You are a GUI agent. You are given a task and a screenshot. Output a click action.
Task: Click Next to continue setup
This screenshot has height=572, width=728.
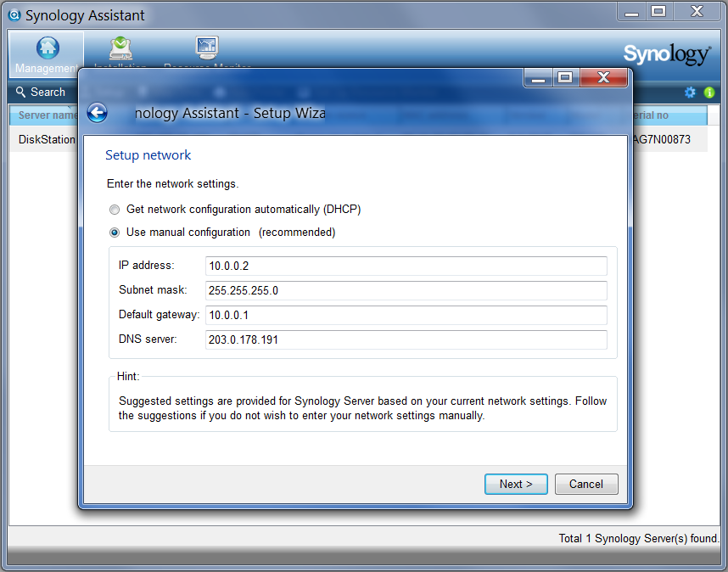516,484
